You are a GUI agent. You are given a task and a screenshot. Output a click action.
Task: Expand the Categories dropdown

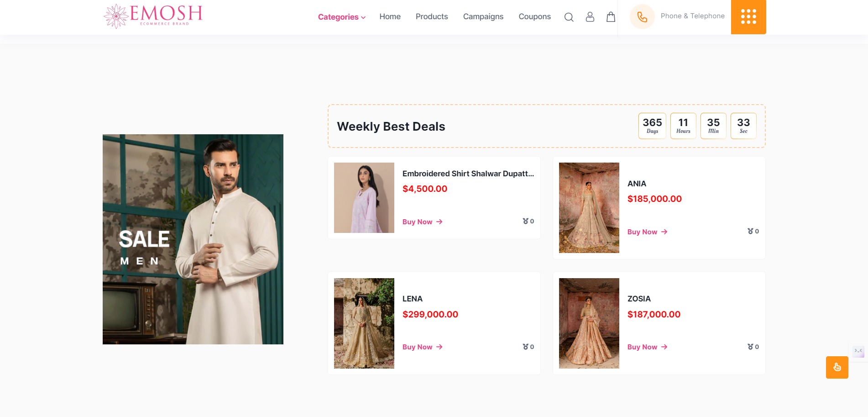(x=341, y=17)
